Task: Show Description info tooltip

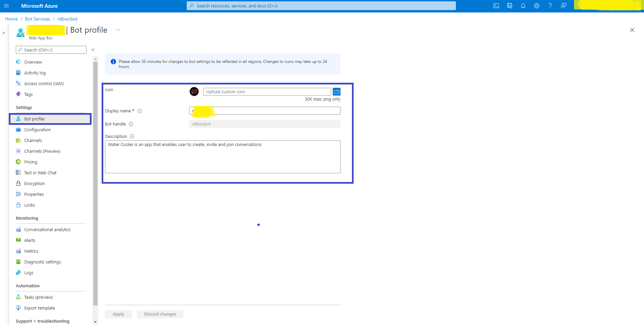Action: 132,136
